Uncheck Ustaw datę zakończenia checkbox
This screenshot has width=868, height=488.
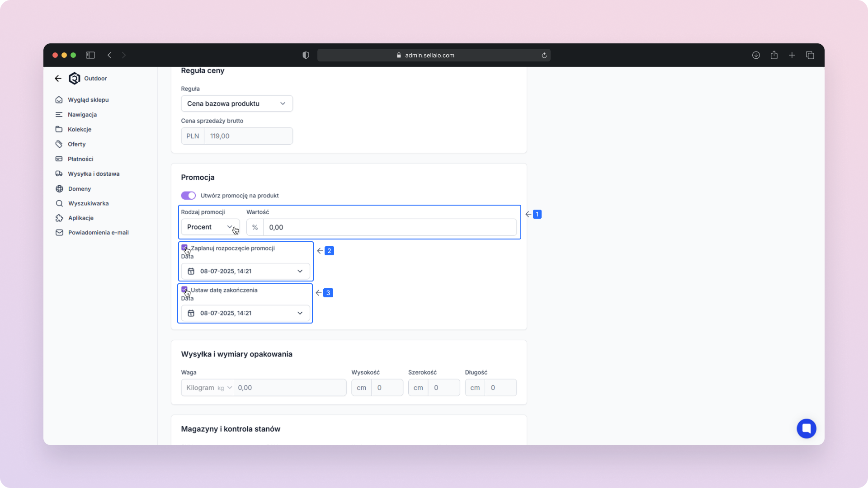pos(184,290)
